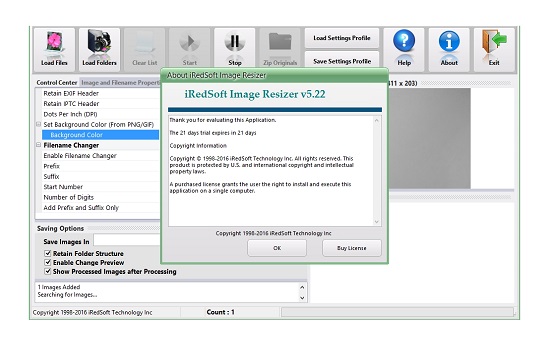
Task: Select the Prefix row
Action: point(100,166)
